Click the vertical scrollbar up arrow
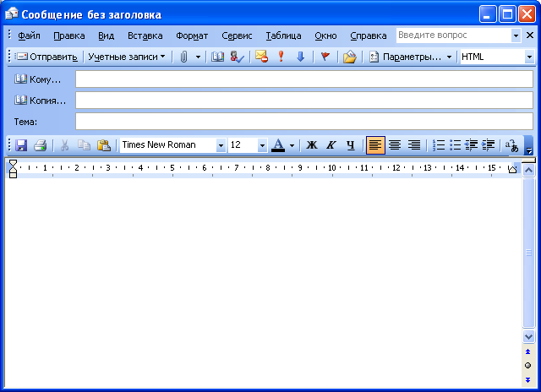 point(528,170)
